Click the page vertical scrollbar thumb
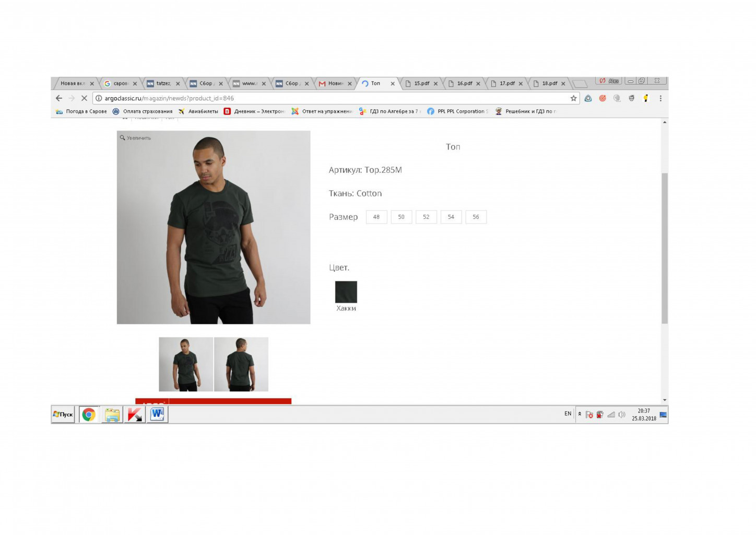 (665, 248)
